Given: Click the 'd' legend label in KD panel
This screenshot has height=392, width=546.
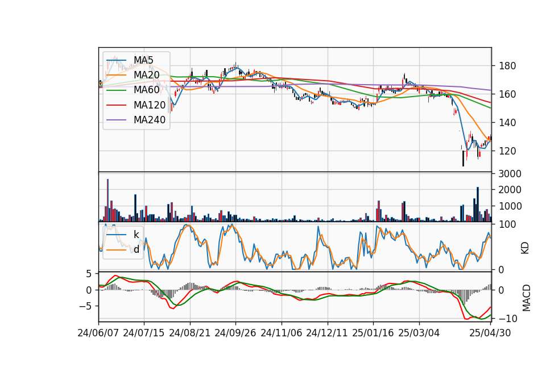Looking at the screenshot, I should [x=136, y=249].
